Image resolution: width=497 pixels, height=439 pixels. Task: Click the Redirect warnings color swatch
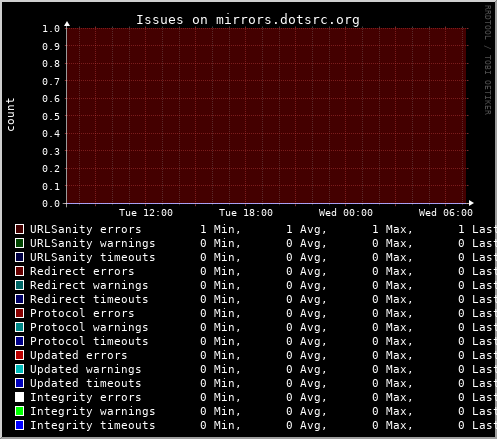point(20,285)
